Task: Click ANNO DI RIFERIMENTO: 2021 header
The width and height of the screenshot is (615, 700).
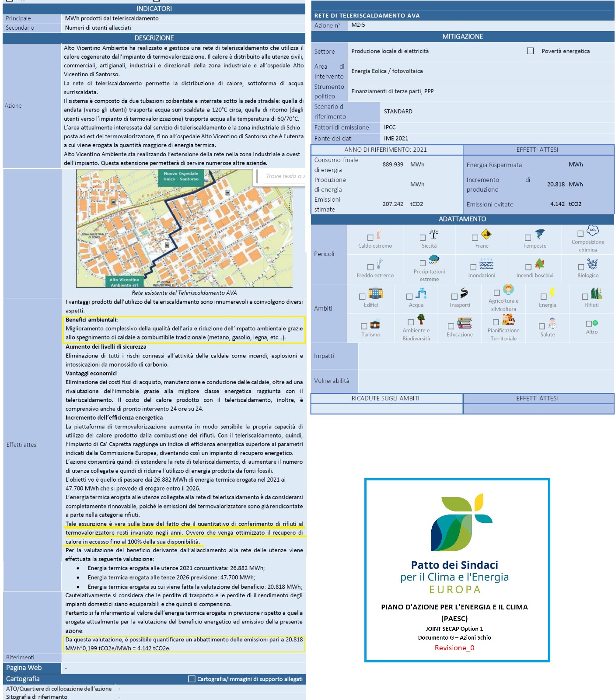Action: [387, 150]
